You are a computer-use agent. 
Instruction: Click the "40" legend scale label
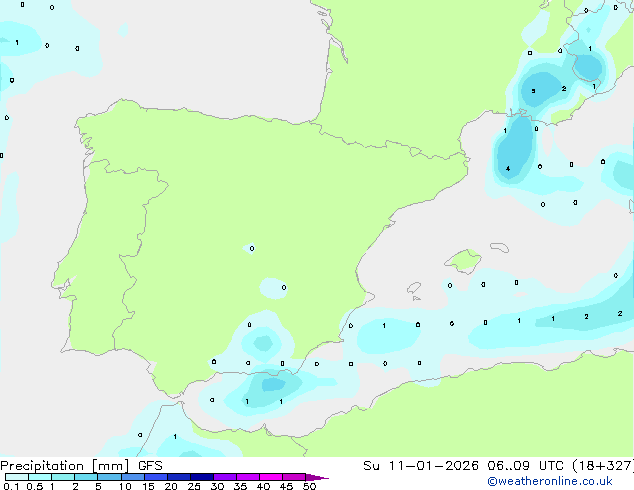tap(263, 486)
